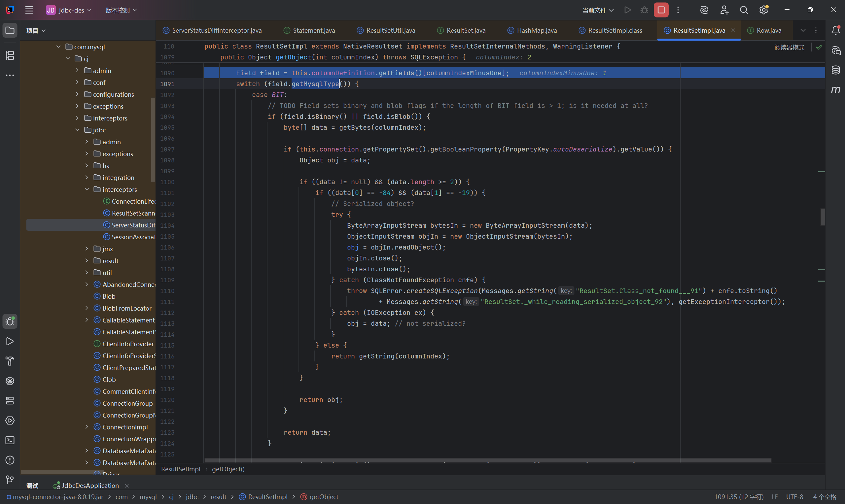Toggle the Project tool window folder icon
Screen dimensions: 845x504
click(10, 31)
